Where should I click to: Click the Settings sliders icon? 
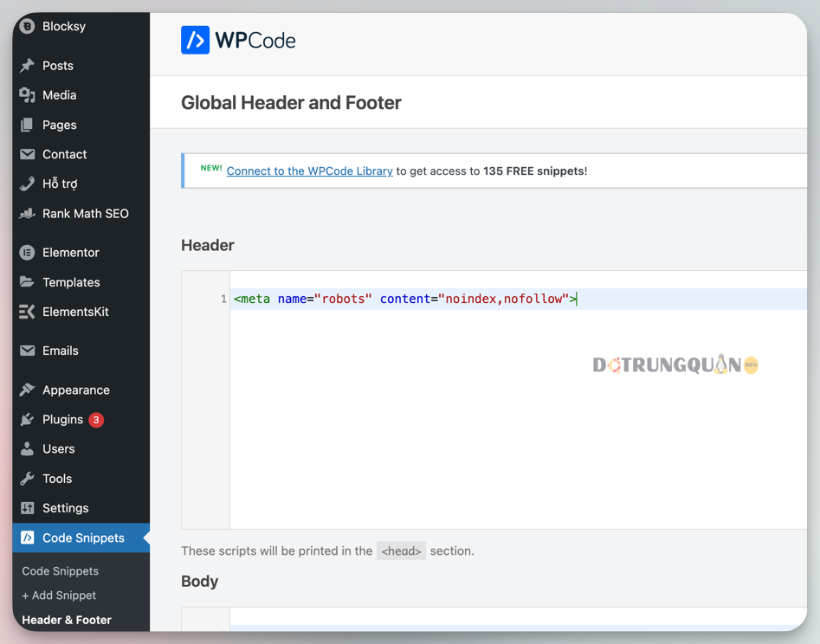[27, 507]
